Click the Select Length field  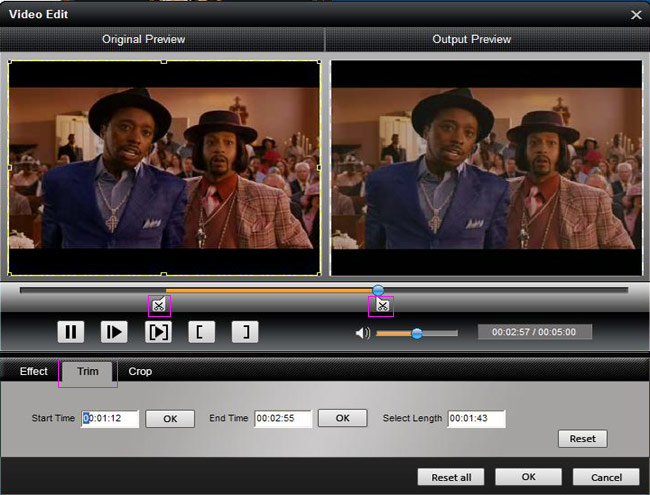click(476, 418)
